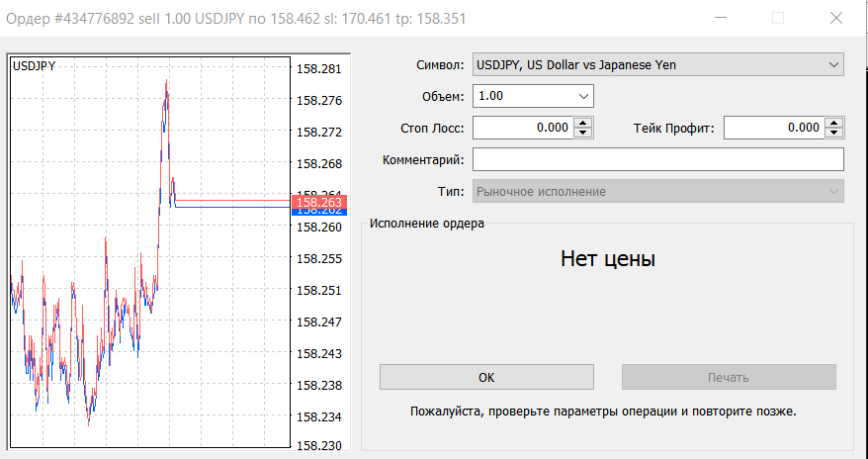
Task: Click the 158.234 price axis label
Action: point(319,416)
